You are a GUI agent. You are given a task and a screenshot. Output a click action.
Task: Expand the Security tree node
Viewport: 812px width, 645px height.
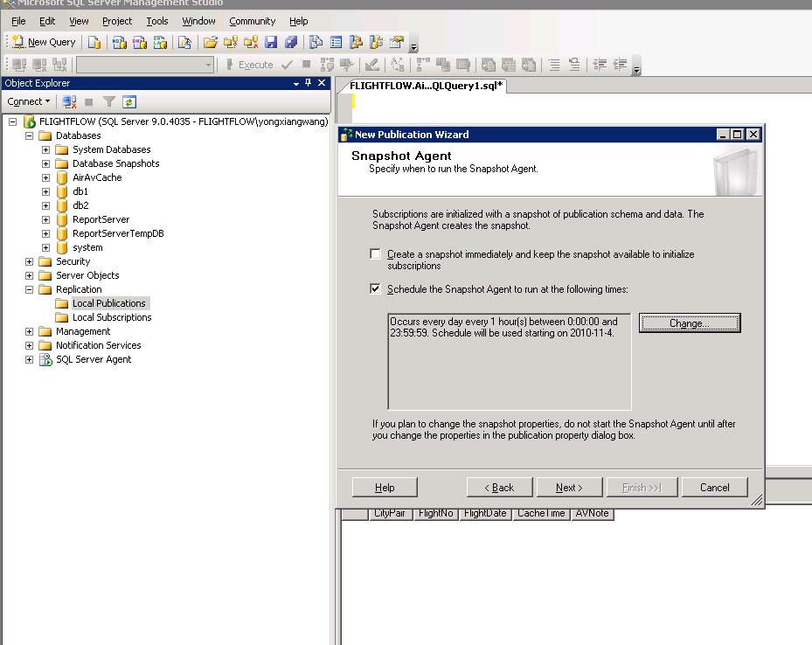coord(30,261)
